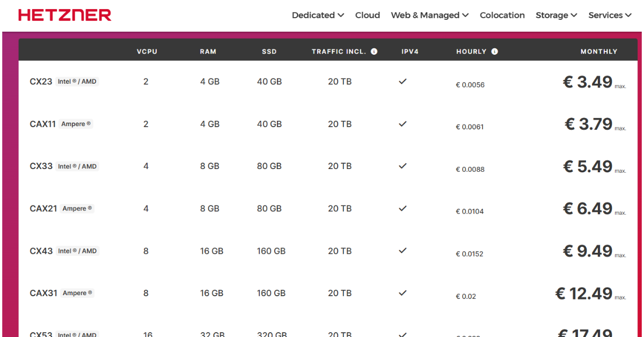Click the € 12.49 monthly price
This screenshot has width=644, height=337.
[x=584, y=293]
